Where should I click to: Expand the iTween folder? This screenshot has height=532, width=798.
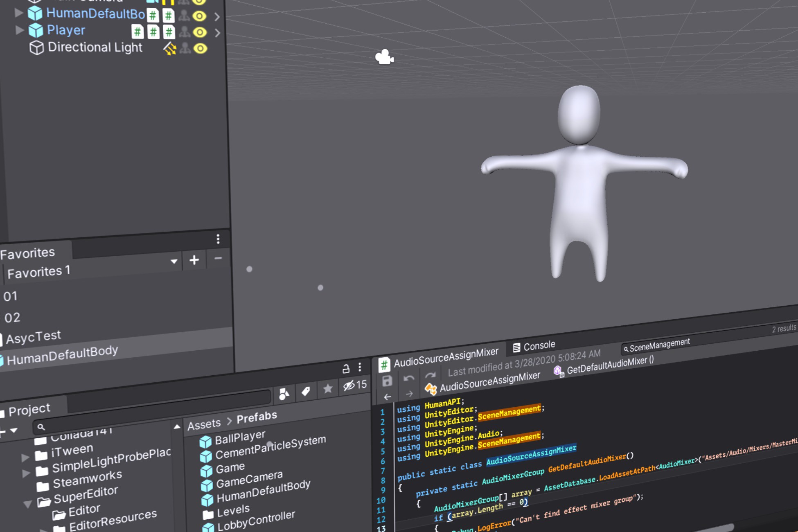coord(25,457)
